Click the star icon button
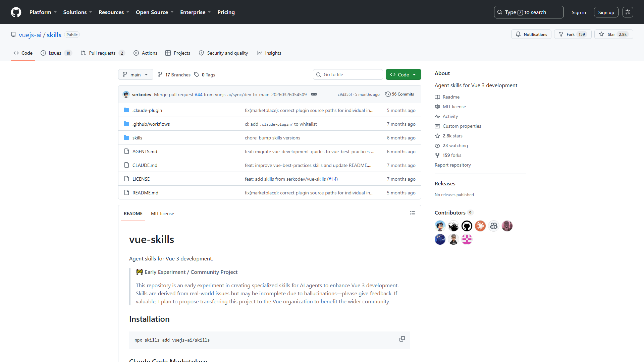Viewport: 644px width, 362px height. (x=613, y=34)
